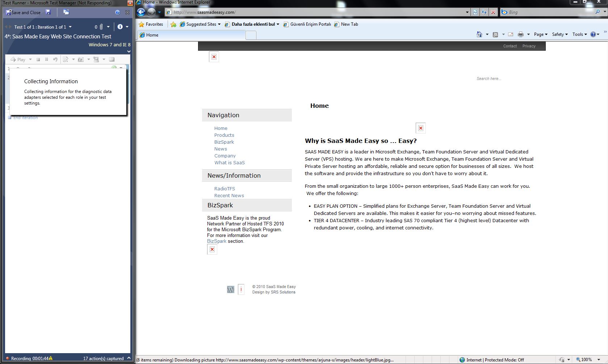Click the Pause icon in Test Runner
The width and height of the screenshot is (608, 364).
(46, 59)
